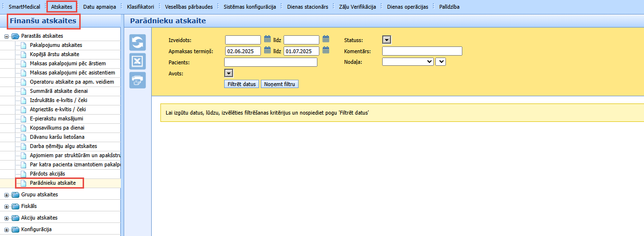Click the Pacients input field
This screenshot has width=644, height=236.
click(x=271, y=62)
